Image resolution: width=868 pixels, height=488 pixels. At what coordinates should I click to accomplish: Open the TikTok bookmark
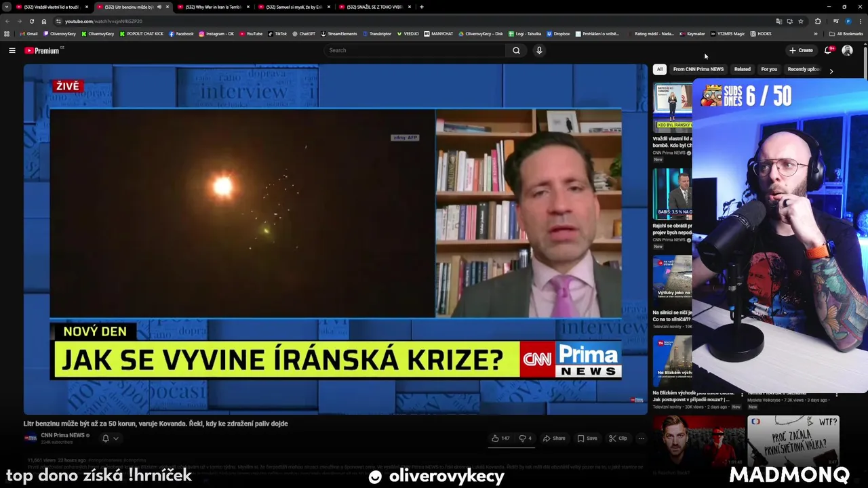tap(277, 34)
